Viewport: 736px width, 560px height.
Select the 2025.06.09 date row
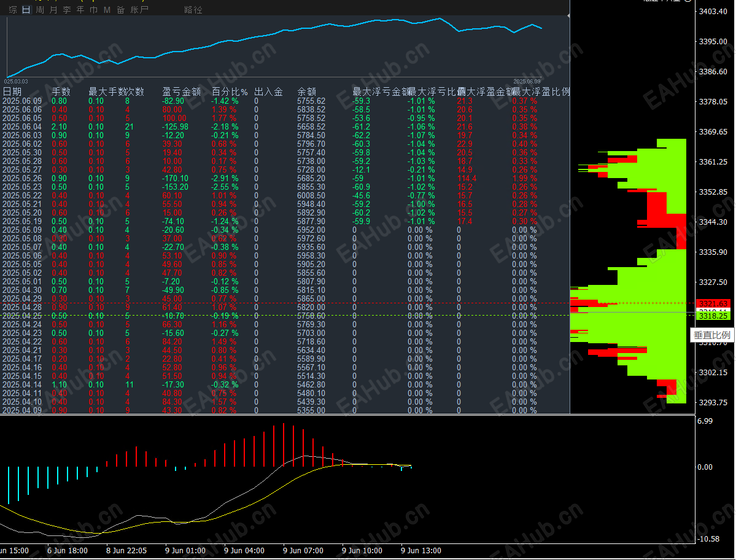(22, 101)
